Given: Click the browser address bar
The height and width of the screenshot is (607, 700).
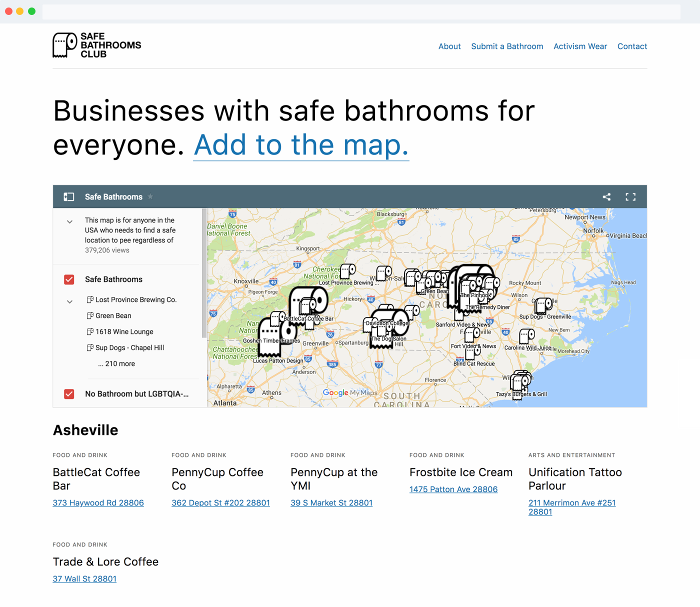Looking at the screenshot, I should (361, 11).
